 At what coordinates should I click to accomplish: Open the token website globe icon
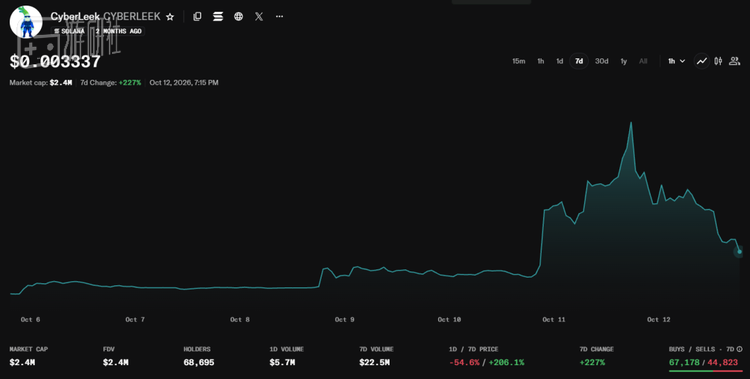coord(238,17)
